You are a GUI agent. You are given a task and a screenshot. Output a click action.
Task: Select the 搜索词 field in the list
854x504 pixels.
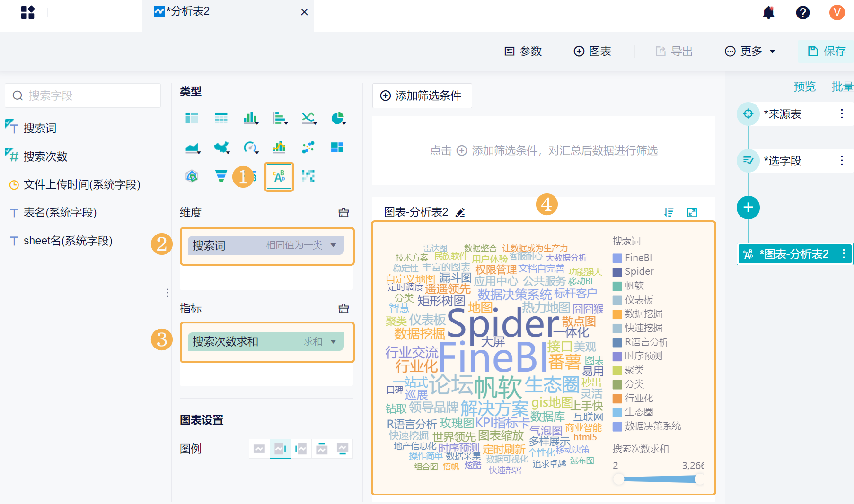coord(40,128)
